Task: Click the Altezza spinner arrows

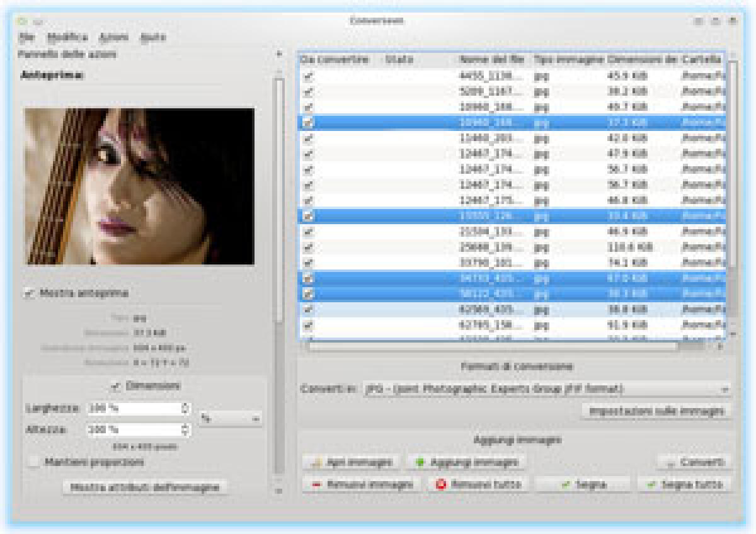Action: [185, 429]
